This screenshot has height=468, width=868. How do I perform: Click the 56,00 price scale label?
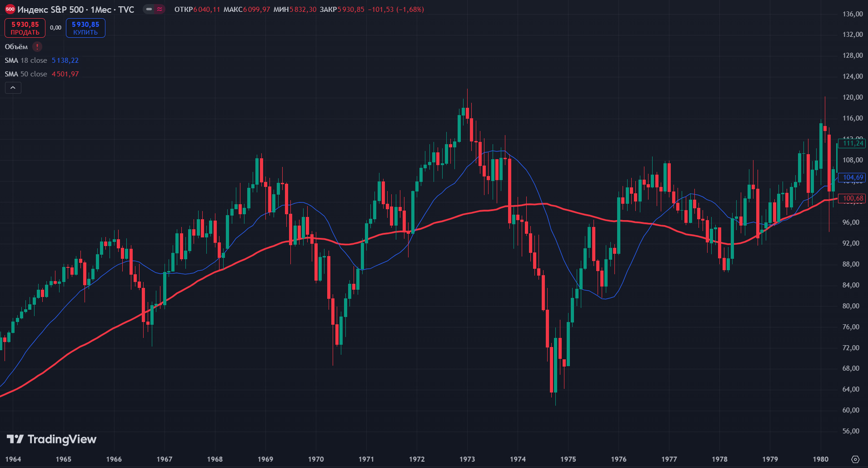tap(851, 431)
